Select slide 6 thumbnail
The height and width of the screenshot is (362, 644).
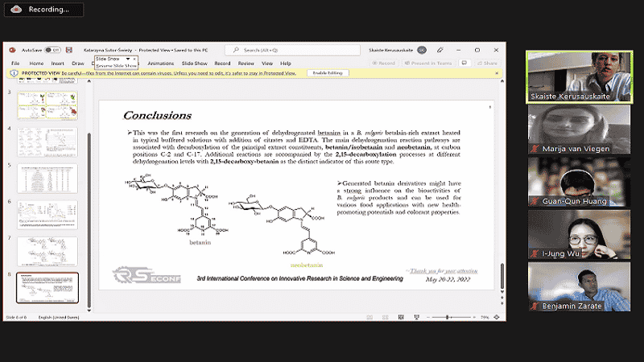(x=47, y=215)
